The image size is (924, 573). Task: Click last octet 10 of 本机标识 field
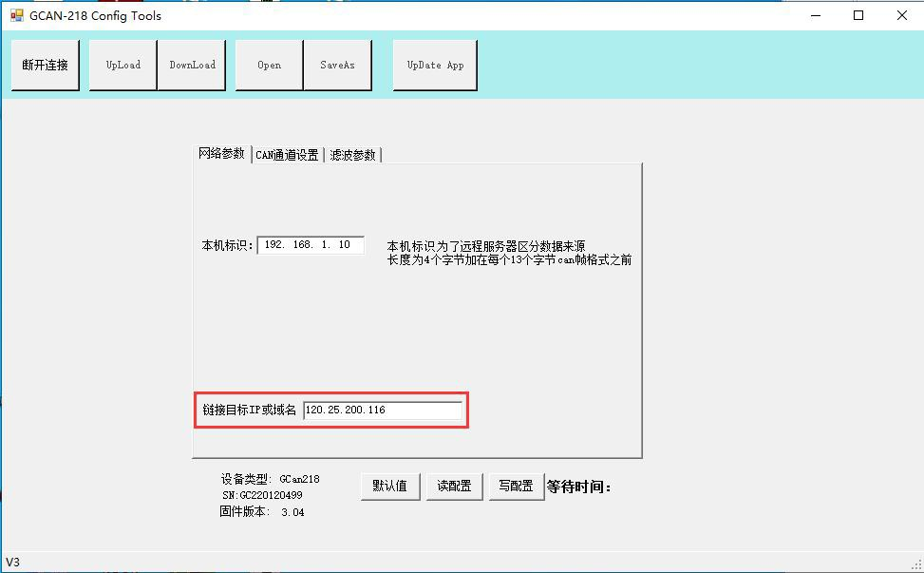coord(344,245)
